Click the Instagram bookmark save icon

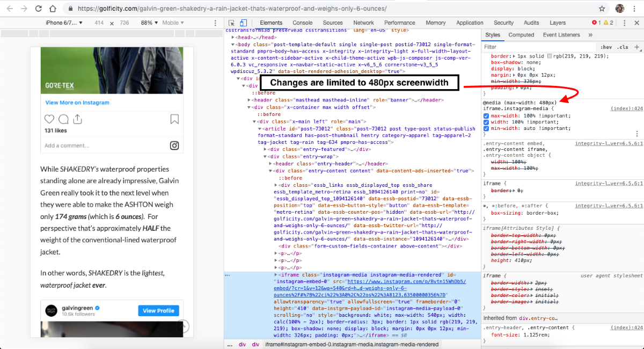point(174,119)
